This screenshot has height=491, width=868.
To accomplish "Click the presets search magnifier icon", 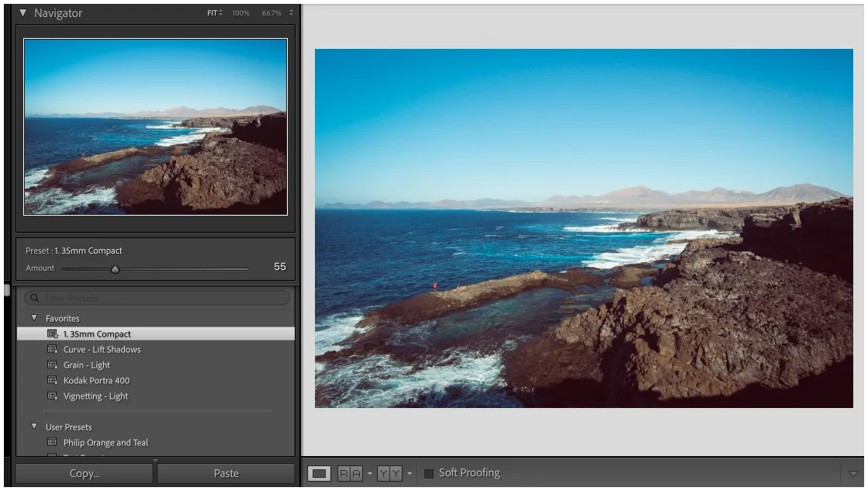I will pyautogui.click(x=35, y=298).
